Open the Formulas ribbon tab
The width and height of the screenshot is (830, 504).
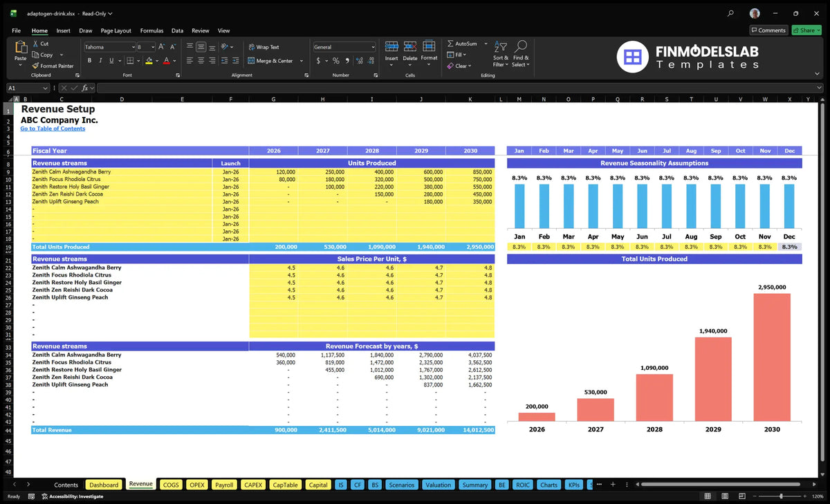(x=151, y=30)
